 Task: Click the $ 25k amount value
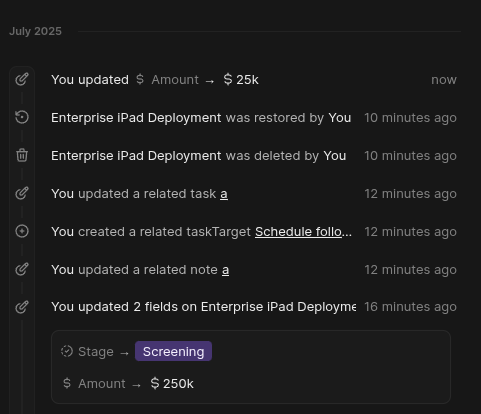coord(241,80)
